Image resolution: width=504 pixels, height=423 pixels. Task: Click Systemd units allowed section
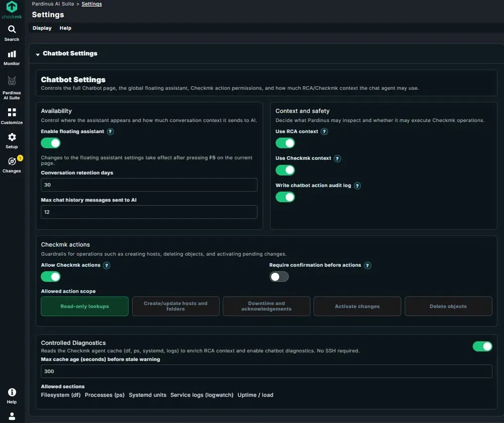148,395
